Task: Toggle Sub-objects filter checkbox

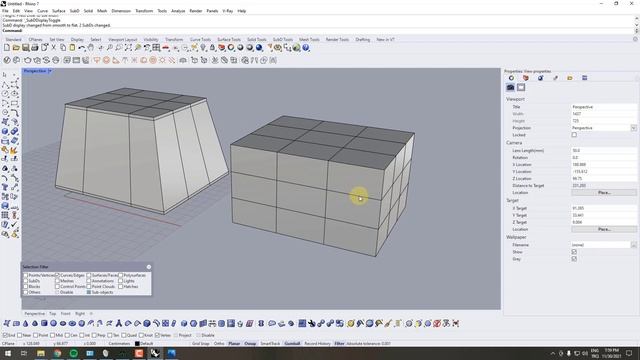Action: click(89, 292)
